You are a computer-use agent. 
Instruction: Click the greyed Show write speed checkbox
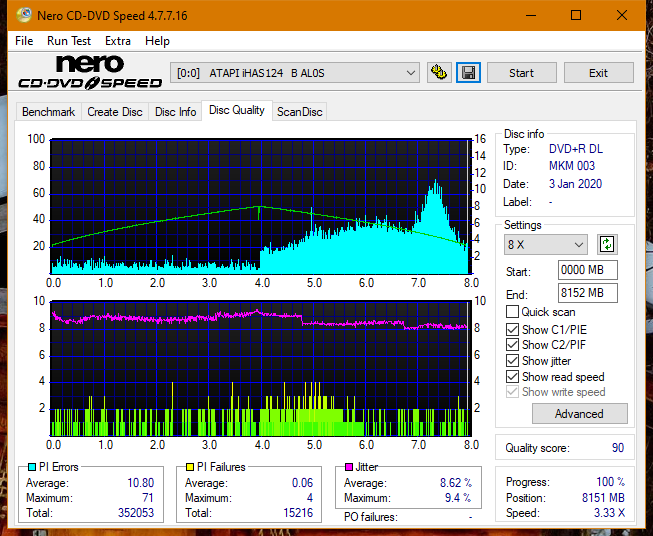(x=512, y=392)
